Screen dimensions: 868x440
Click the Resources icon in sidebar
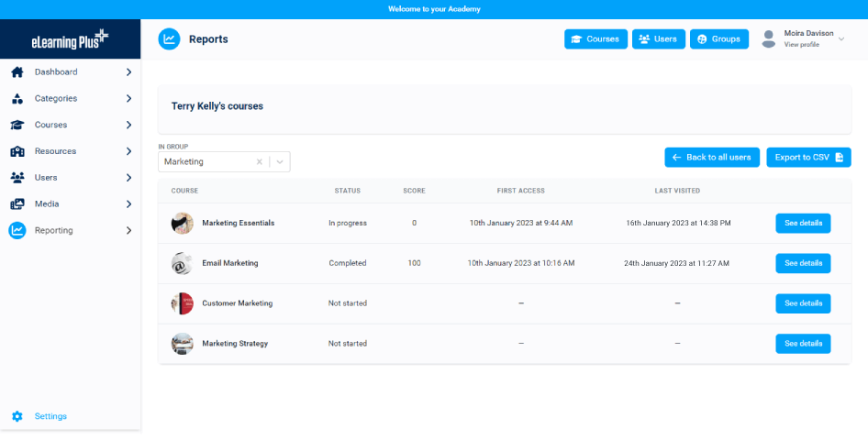(17, 151)
